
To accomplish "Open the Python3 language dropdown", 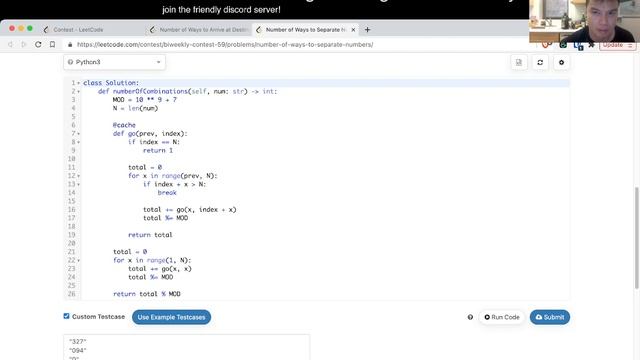I will [114, 62].
